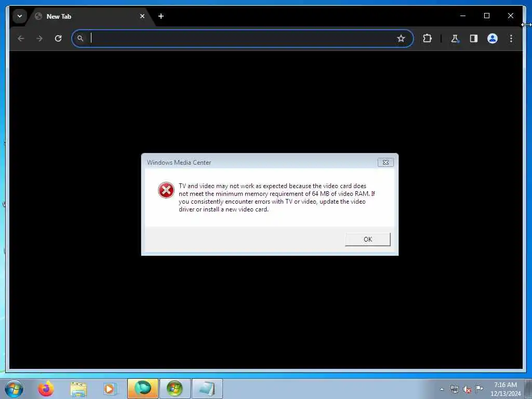
Task: Bookmark this tab with the star icon
Action: click(x=401, y=38)
